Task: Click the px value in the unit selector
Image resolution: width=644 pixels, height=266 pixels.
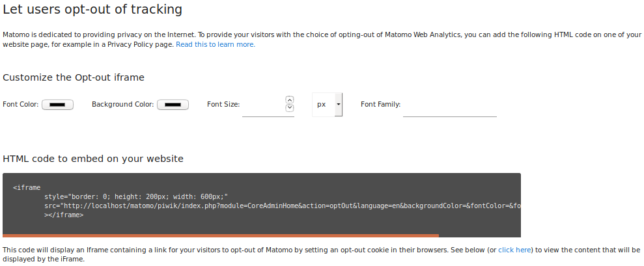Action: (x=322, y=105)
